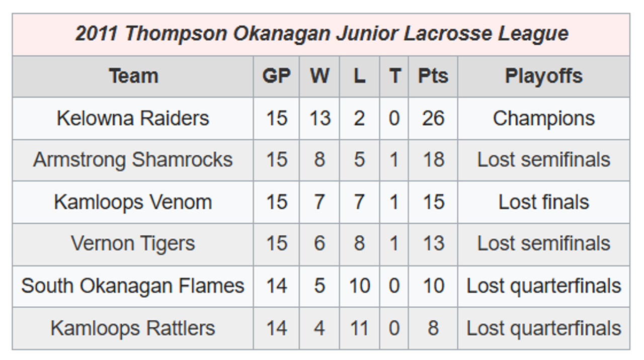Click the table title 2011 Thompson Okanagan Junior Lacrosse League
644x360 pixels.
[x=321, y=34]
